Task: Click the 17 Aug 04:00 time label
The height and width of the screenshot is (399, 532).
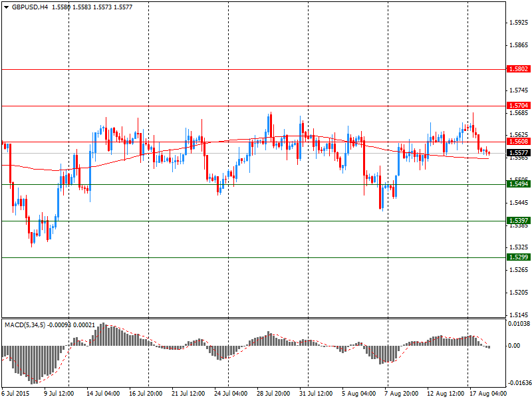Action: coord(488,394)
